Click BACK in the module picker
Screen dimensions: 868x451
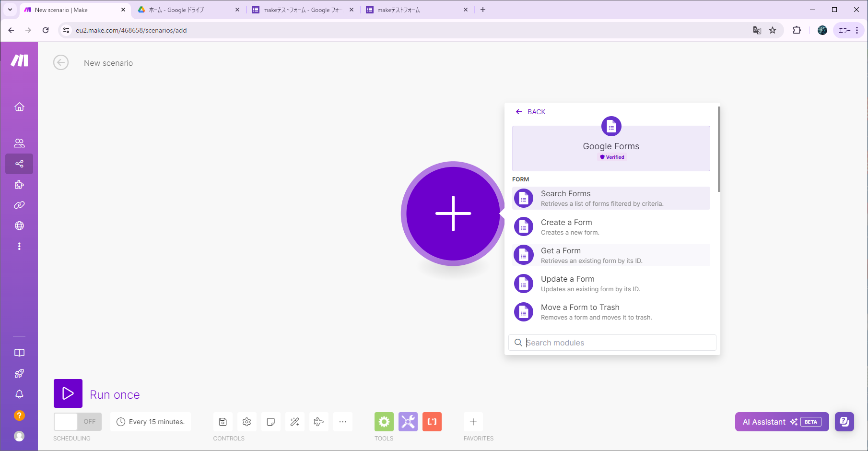(530, 112)
